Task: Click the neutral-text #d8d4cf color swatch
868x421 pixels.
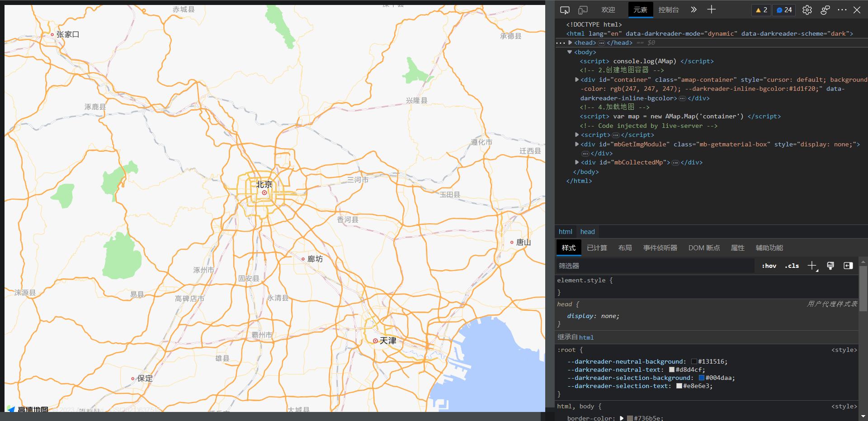Action: pyautogui.click(x=672, y=370)
